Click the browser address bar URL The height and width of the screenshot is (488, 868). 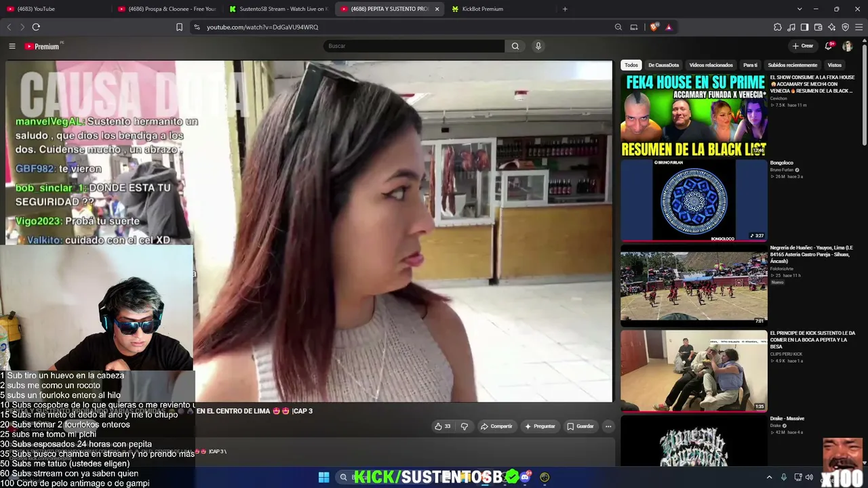click(262, 27)
